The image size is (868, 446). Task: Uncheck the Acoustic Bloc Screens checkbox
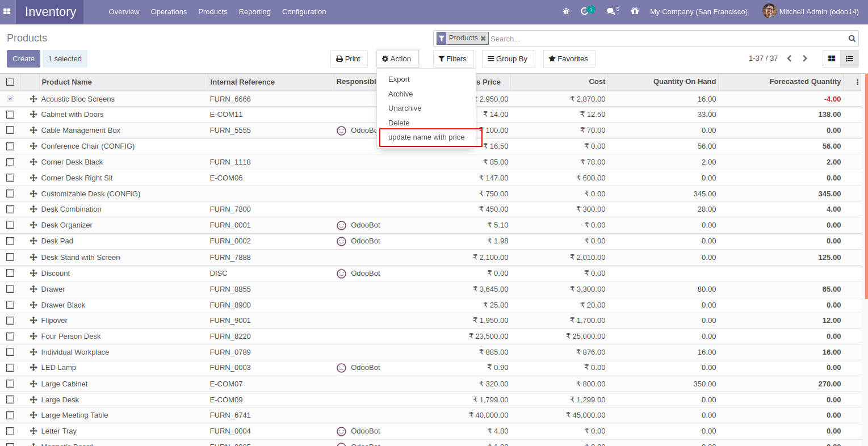click(x=10, y=99)
